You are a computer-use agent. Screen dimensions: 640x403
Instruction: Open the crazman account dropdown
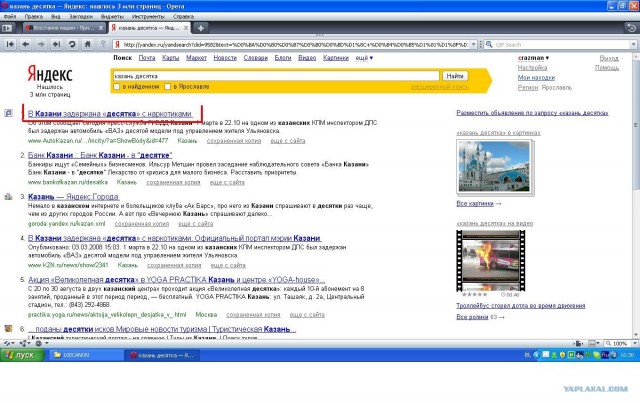coord(534,58)
